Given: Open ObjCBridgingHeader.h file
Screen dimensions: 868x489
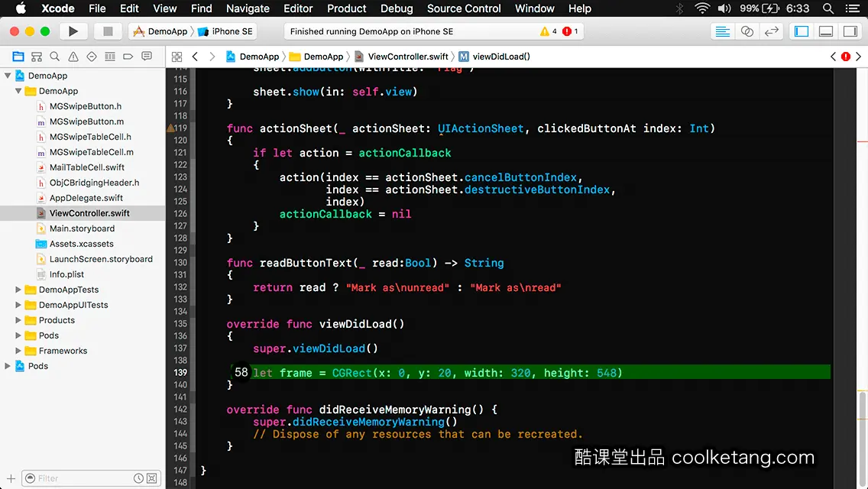Looking at the screenshot, I should [94, 183].
